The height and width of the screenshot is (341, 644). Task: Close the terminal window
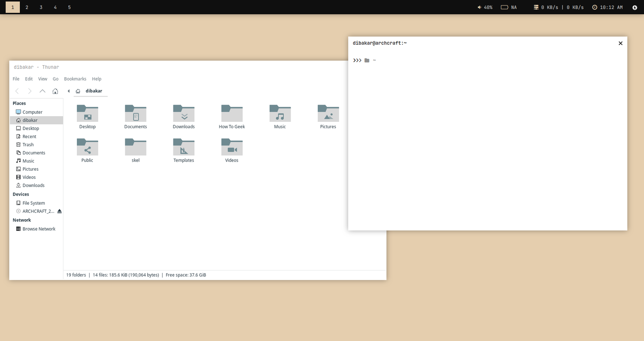click(x=620, y=43)
